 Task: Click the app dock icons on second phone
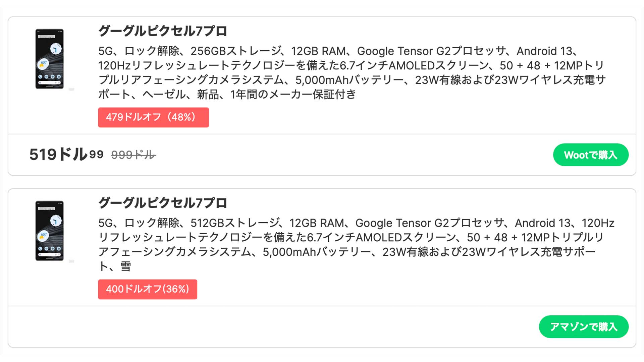tap(49, 249)
